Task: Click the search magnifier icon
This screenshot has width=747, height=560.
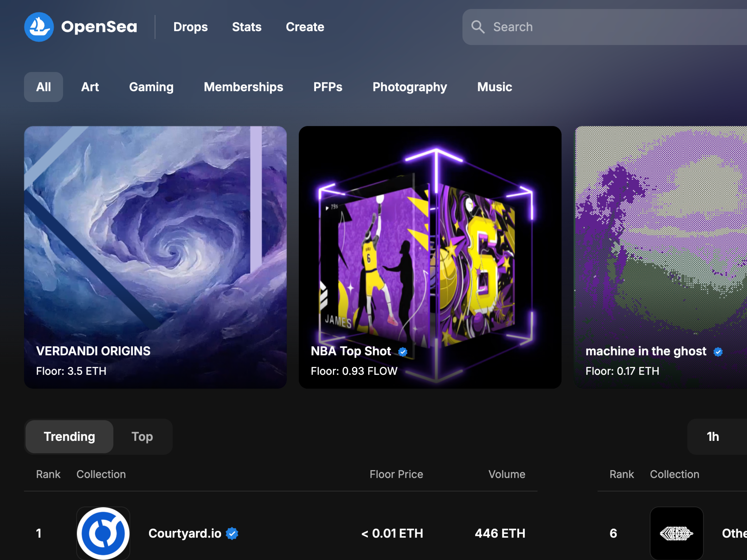Action: pos(477,27)
